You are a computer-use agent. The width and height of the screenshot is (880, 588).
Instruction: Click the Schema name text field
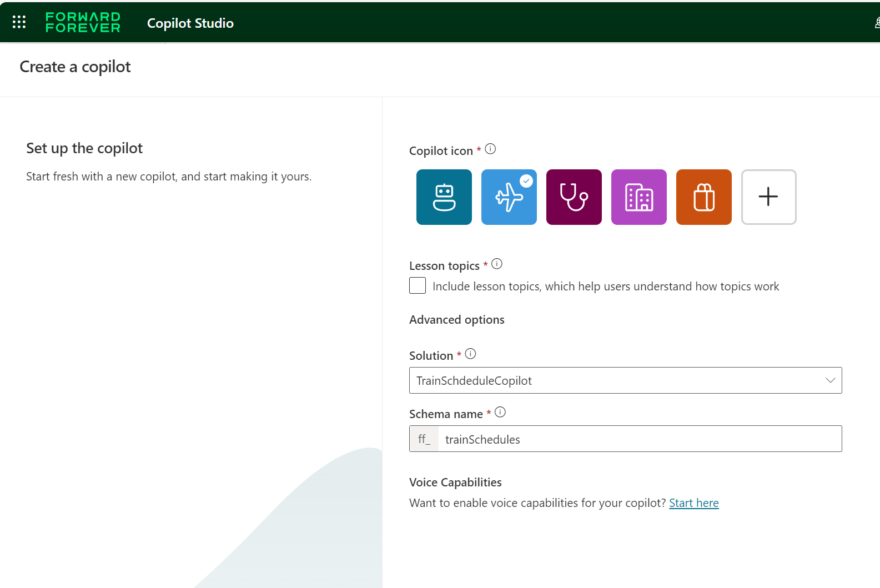[x=638, y=439]
